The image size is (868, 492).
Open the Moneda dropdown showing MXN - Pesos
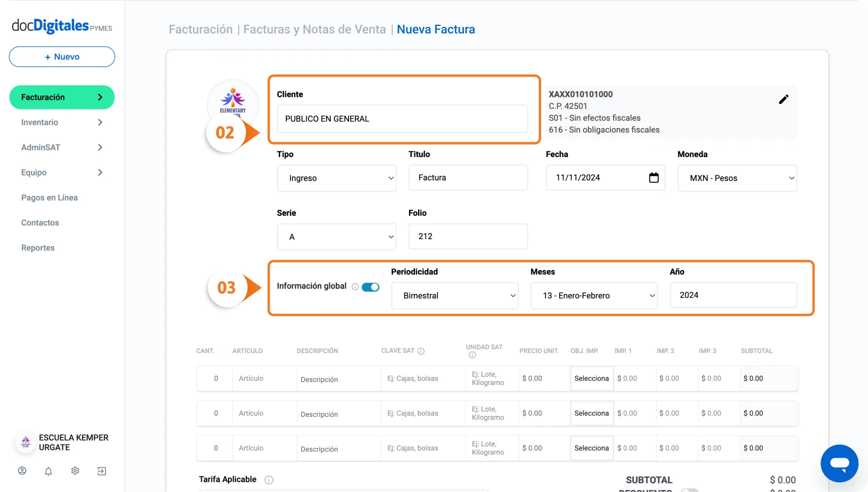pyautogui.click(x=737, y=178)
